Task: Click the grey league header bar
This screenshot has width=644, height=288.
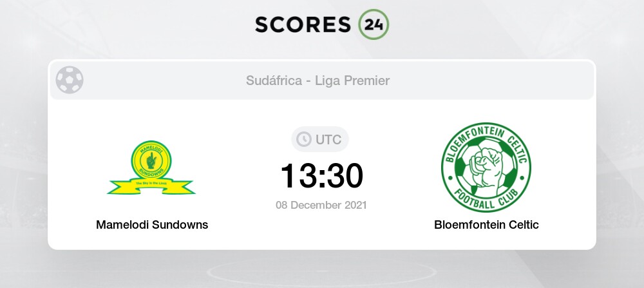Action: coord(321,80)
